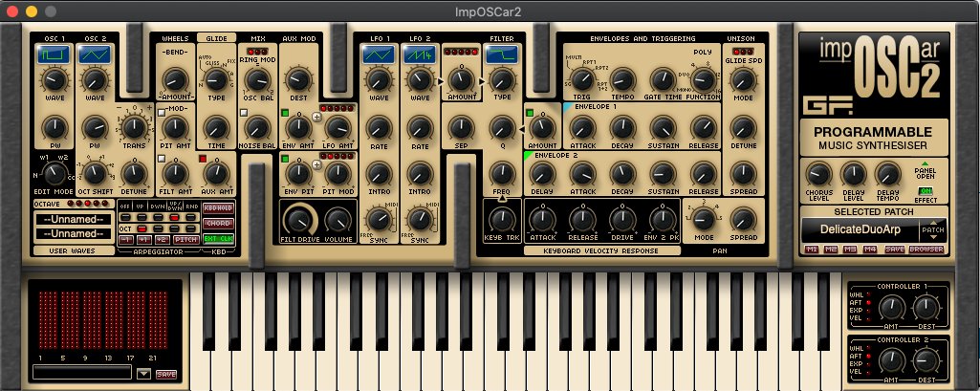
Task: Click the plus icon beside ENV PIT
Action: (316, 164)
